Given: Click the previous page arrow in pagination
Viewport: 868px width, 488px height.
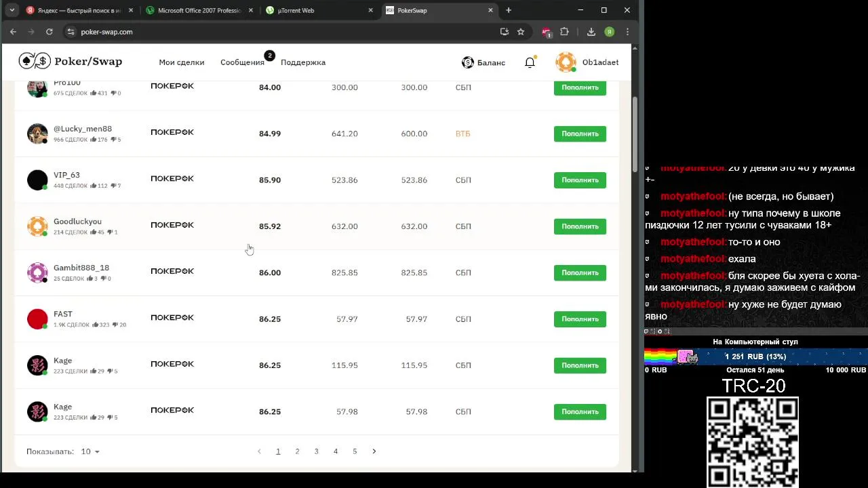Looking at the screenshot, I should click(x=259, y=451).
